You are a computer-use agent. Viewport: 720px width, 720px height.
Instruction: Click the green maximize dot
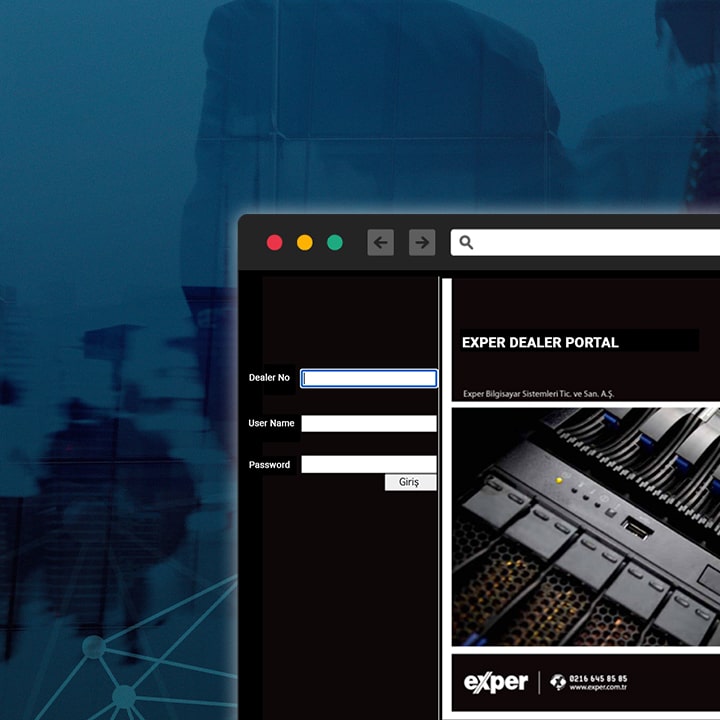tap(335, 242)
